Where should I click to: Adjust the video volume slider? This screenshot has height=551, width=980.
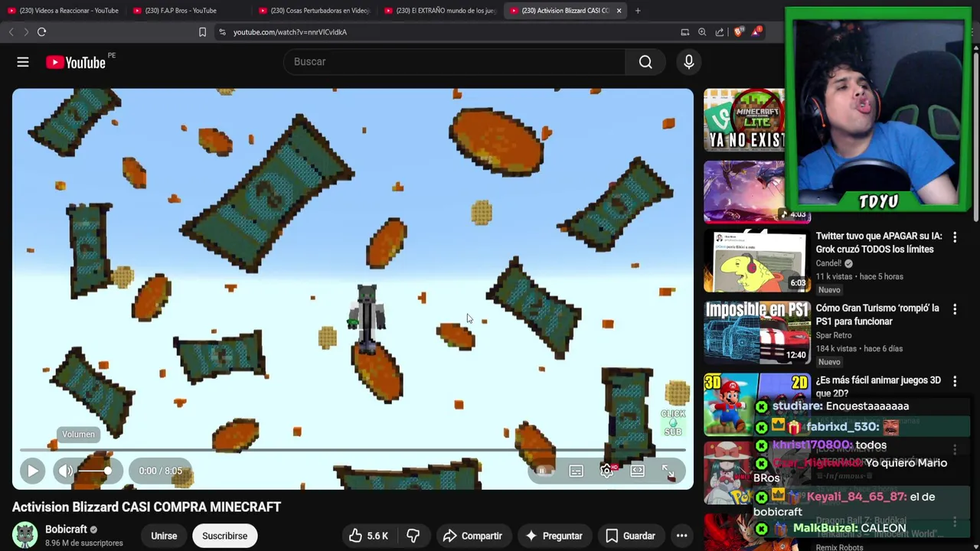pyautogui.click(x=96, y=471)
